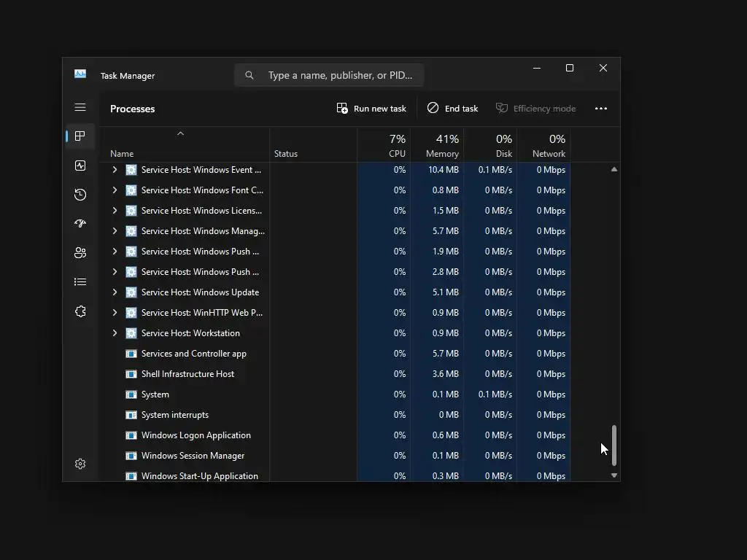Expand Service Host: Windows Licens... row
Image resolution: width=747 pixels, height=560 pixels.
point(115,211)
